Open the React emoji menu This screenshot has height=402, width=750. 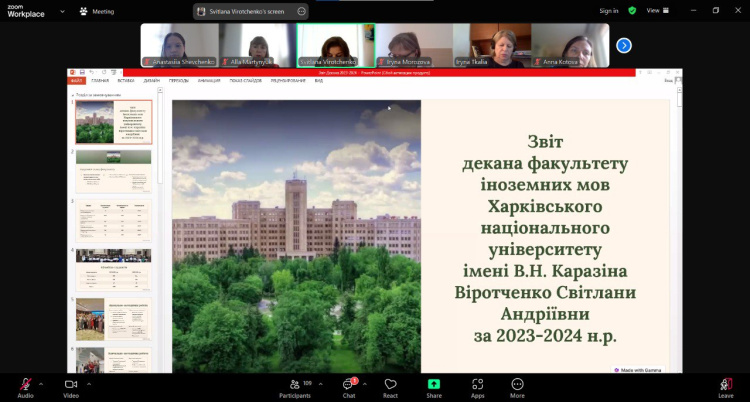point(390,388)
